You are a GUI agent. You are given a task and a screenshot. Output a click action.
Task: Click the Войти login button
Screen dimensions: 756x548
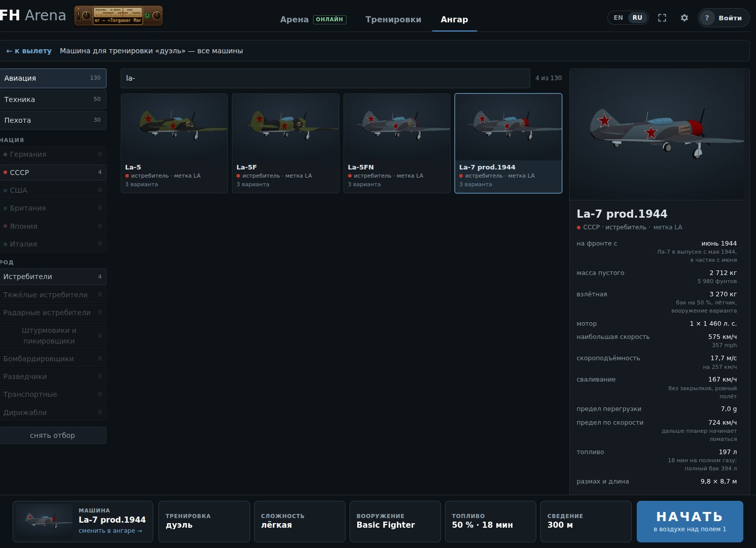724,18
